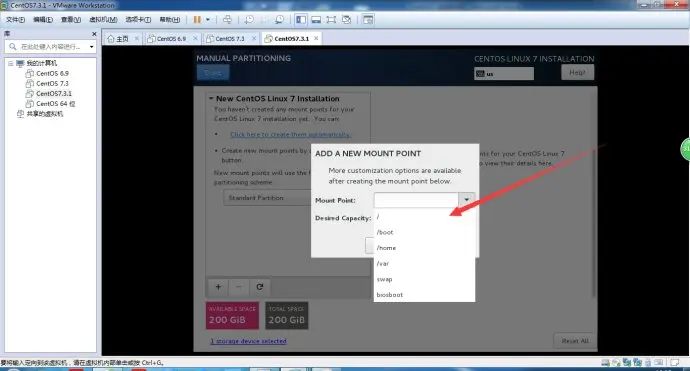Close the CentOS 7.3 tab
The image size is (690, 371).
[254, 39]
